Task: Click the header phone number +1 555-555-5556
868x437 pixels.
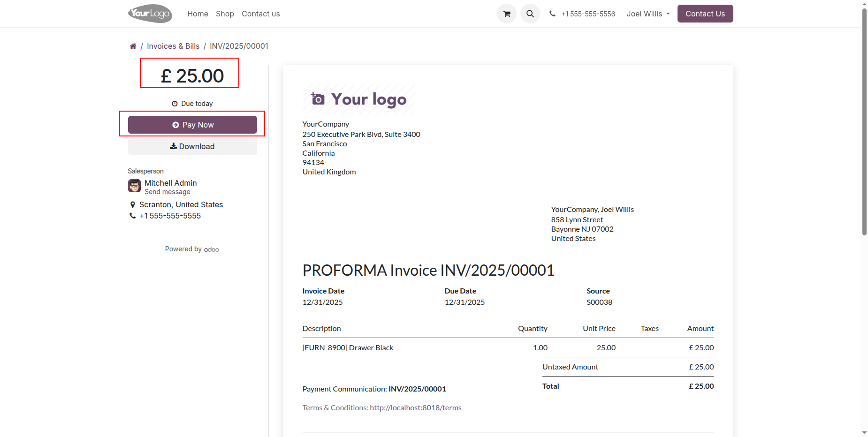Action: (x=588, y=14)
